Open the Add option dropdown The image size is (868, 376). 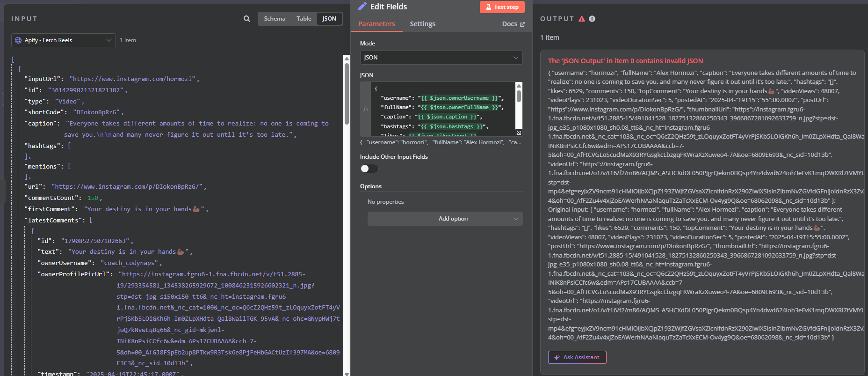[x=445, y=219]
